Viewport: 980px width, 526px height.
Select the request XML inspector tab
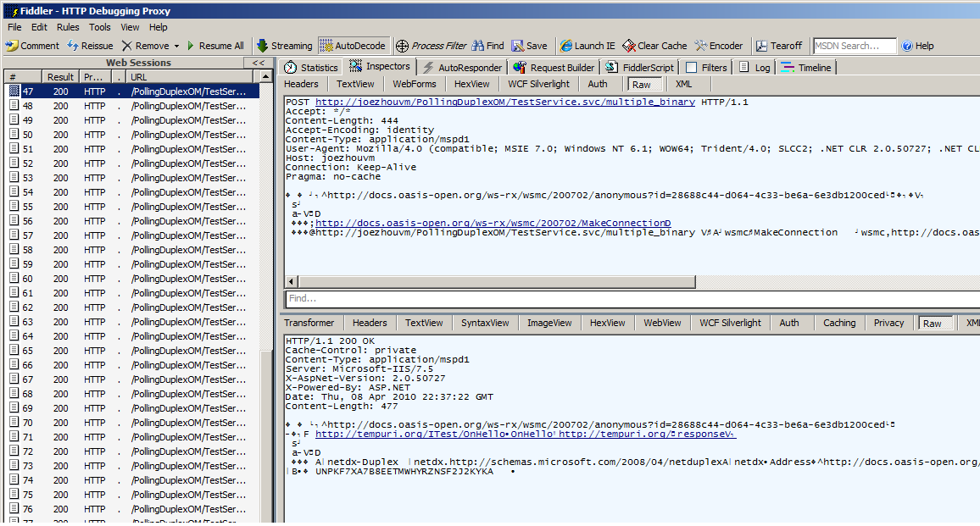tap(684, 84)
